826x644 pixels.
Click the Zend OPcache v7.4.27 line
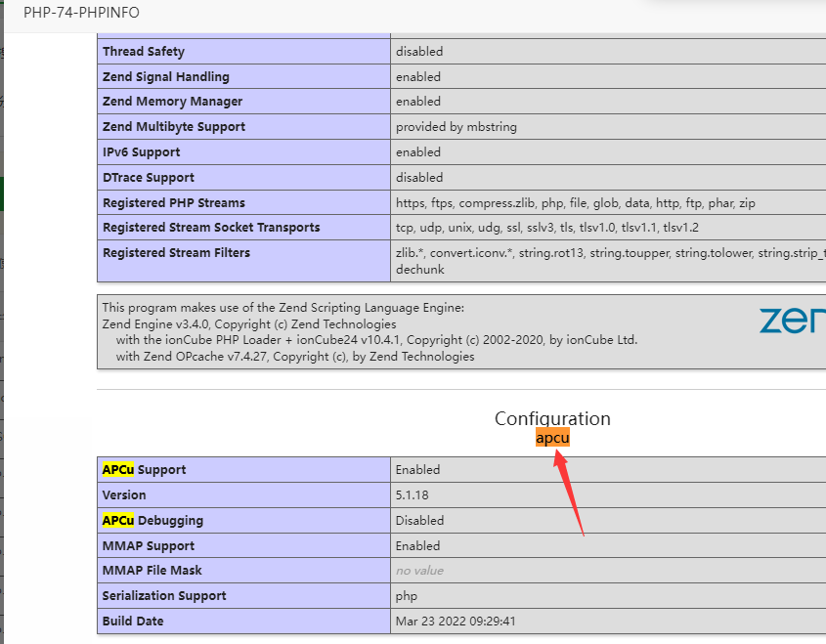[x=295, y=357]
